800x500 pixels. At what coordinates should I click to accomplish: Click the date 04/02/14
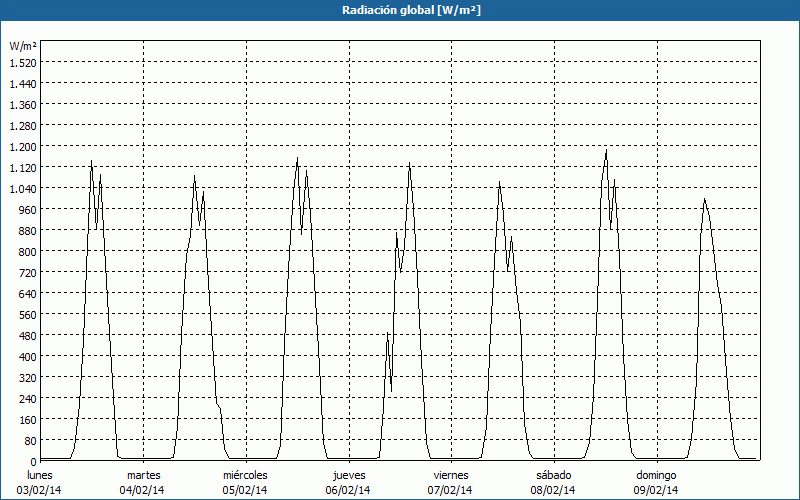point(142,490)
